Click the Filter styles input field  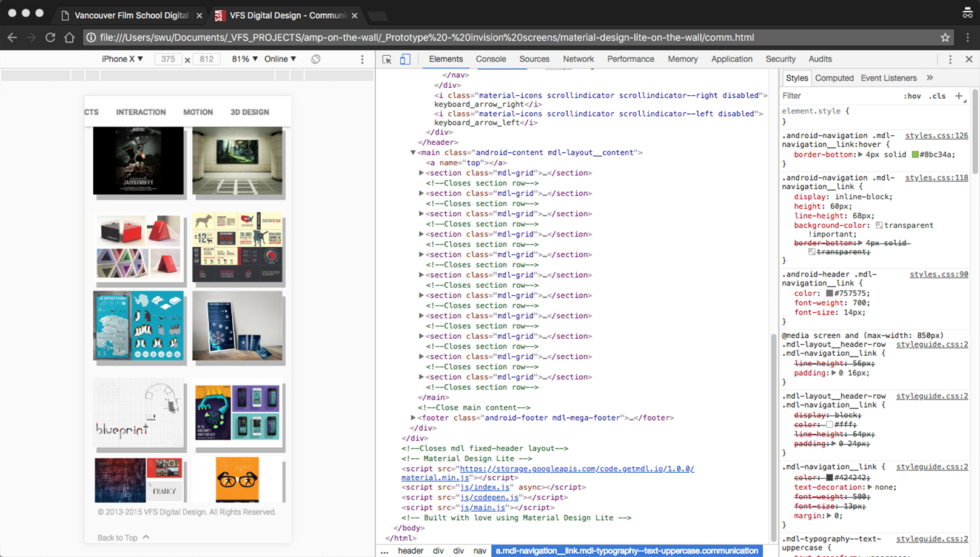pyautogui.click(x=839, y=96)
